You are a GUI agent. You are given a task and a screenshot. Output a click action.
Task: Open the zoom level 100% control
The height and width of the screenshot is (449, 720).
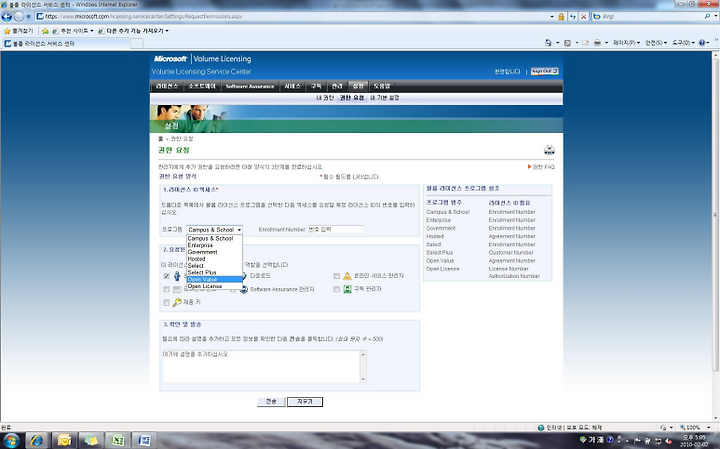[694, 427]
